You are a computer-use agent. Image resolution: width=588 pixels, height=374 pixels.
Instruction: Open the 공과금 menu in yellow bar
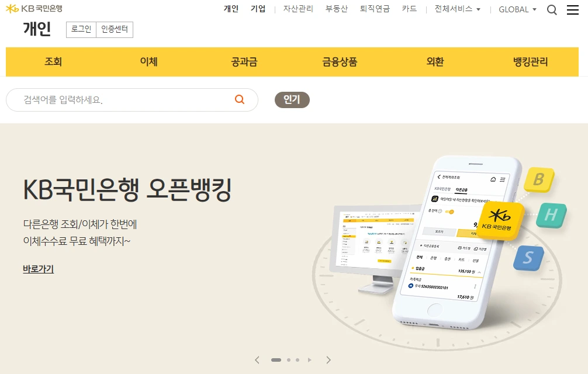click(244, 62)
